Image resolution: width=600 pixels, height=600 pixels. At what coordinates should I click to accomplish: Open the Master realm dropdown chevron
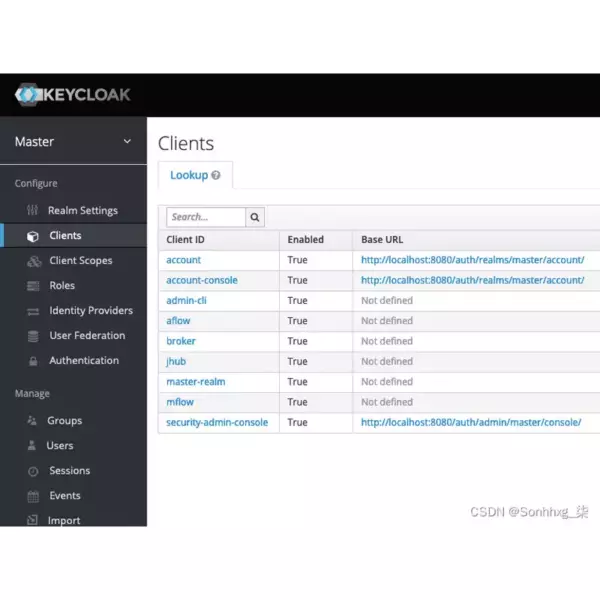(127, 141)
